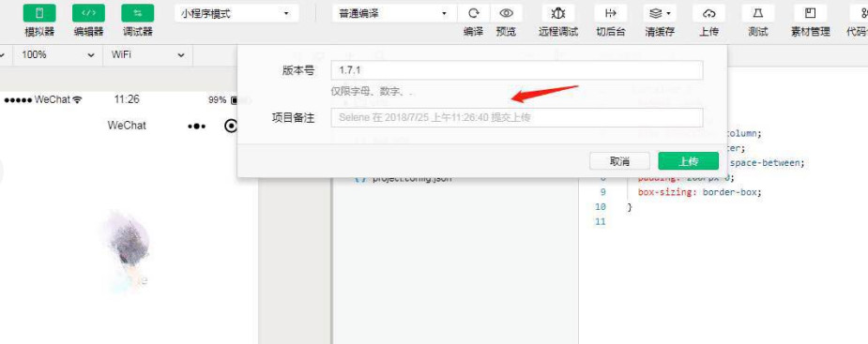Click line number 11 in editor
This screenshot has width=868, height=344.
click(x=600, y=221)
